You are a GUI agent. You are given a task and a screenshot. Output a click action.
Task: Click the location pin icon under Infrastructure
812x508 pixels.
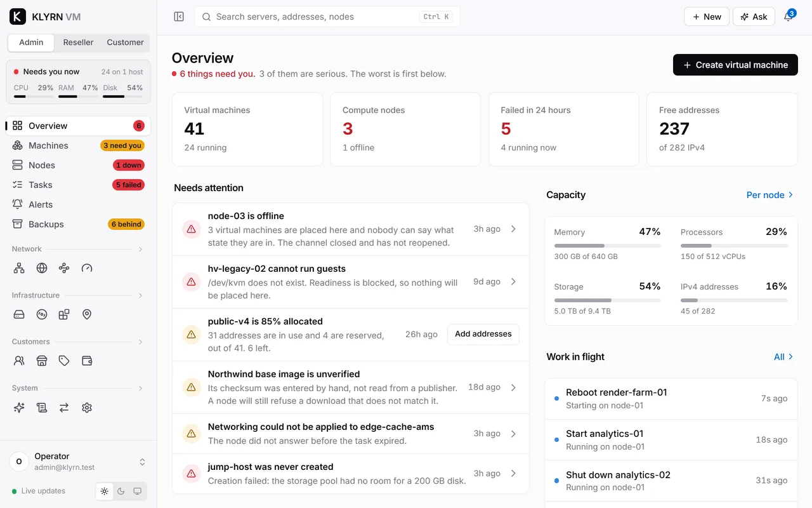(87, 314)
